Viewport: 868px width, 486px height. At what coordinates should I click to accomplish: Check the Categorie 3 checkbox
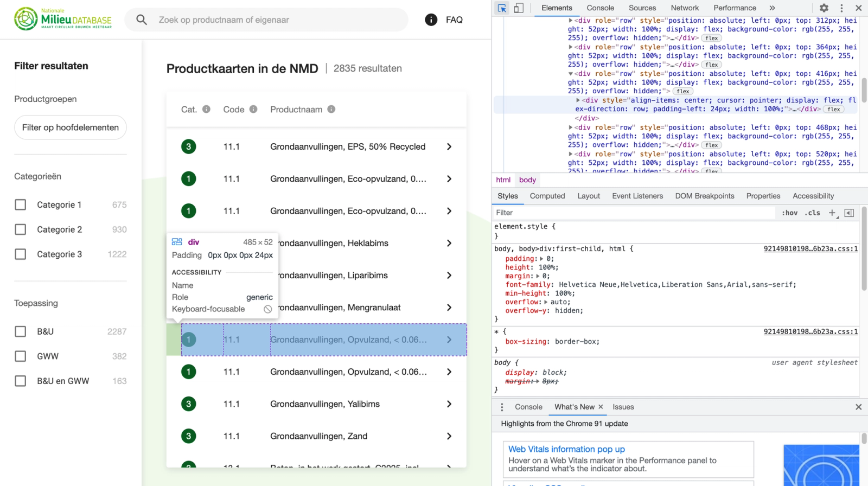point(21,254)
